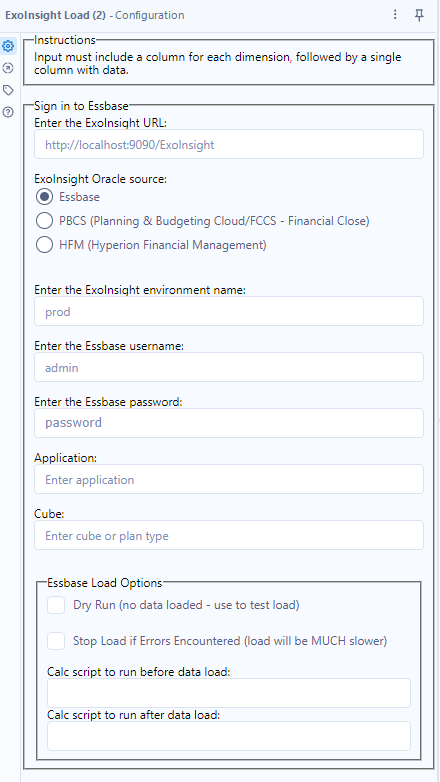Focus the ExoInsight URL field
The height and width of the screenshot is (782, 440).
(x=229, y=145)
